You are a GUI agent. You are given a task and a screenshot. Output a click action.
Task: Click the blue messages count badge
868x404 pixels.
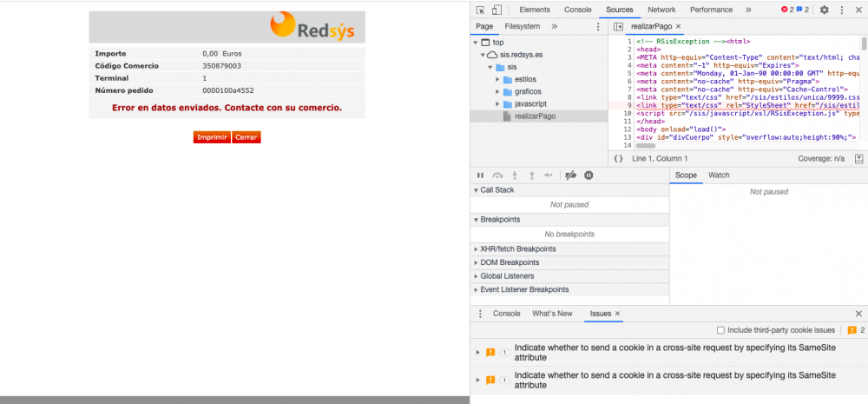pyautogui.click(x=803, y=10)
